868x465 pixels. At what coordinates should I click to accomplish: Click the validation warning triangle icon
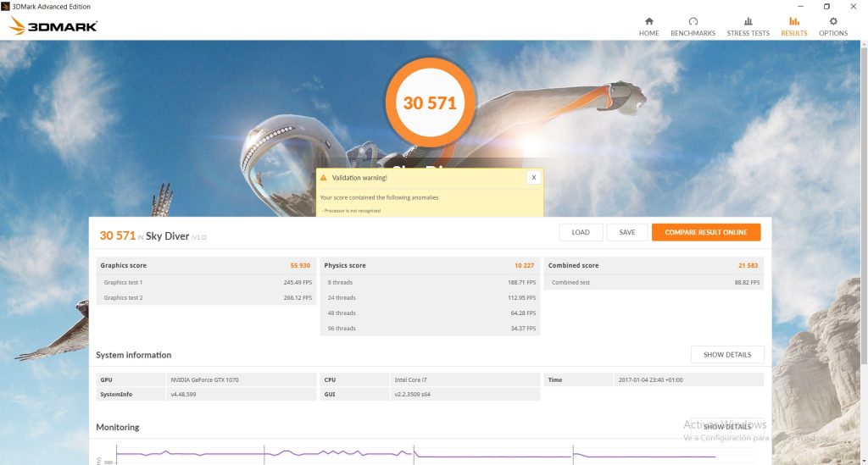pyautogui.click(x=323, y=178)
